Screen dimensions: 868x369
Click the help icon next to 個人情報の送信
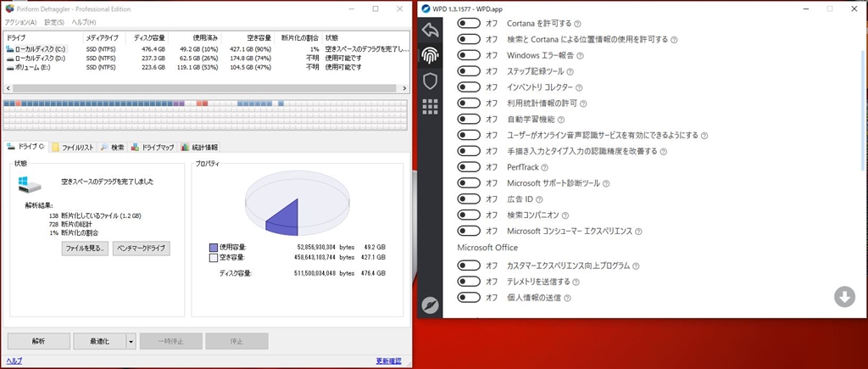pyautogui.click(x=567, y=298)
